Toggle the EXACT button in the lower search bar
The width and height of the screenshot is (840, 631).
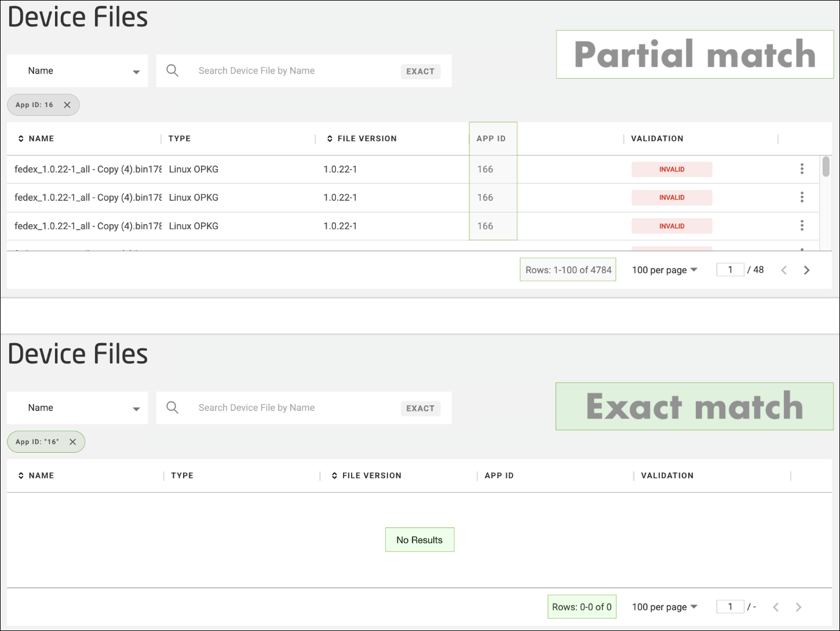tap(421, 408)
